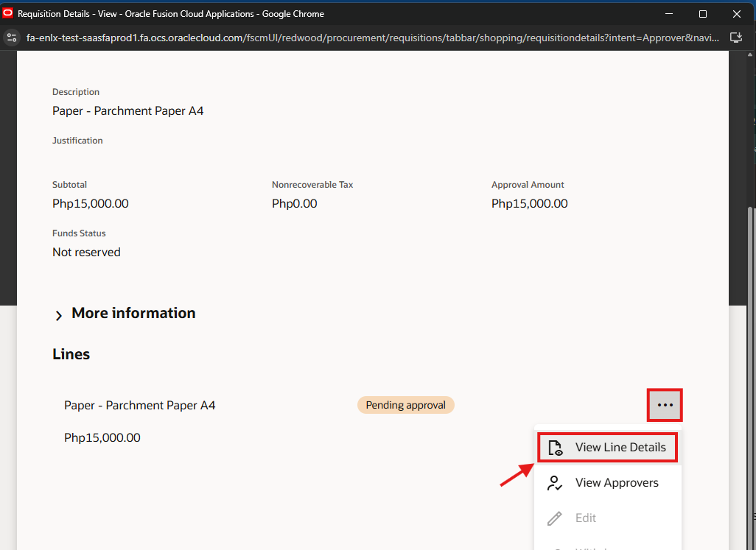Click the browser URL address field

(x=372, y=38)
